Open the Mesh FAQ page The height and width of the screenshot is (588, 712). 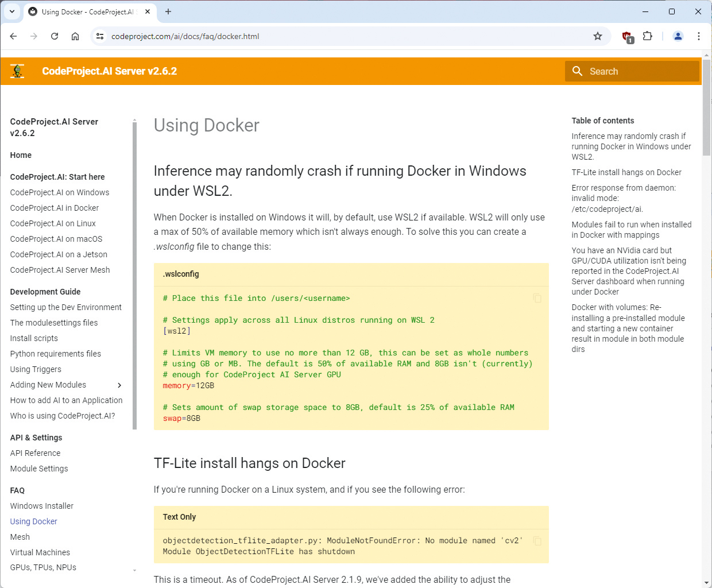click(20, 537)
